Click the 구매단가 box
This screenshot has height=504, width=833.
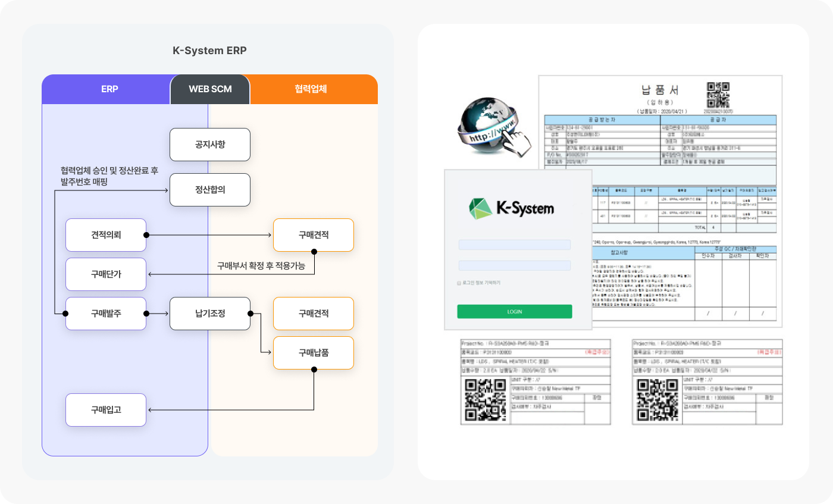click(106, 274)
